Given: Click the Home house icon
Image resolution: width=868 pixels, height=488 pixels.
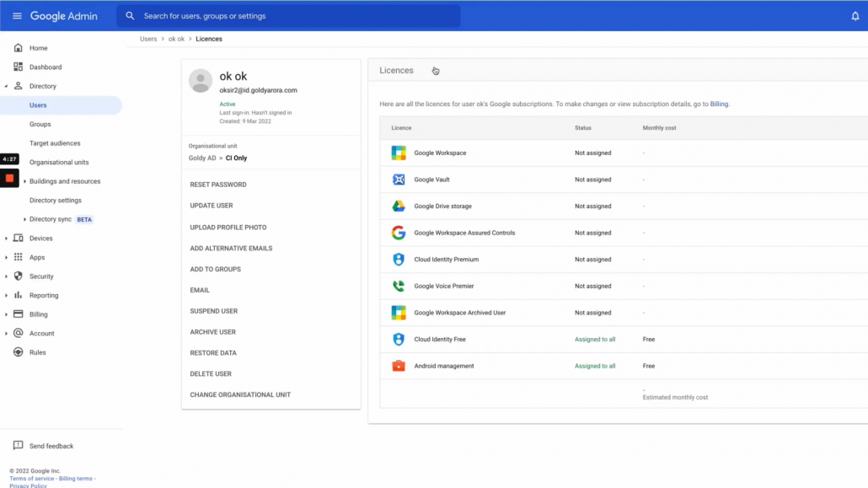Looking at the screenshot, I should point(19,48).
